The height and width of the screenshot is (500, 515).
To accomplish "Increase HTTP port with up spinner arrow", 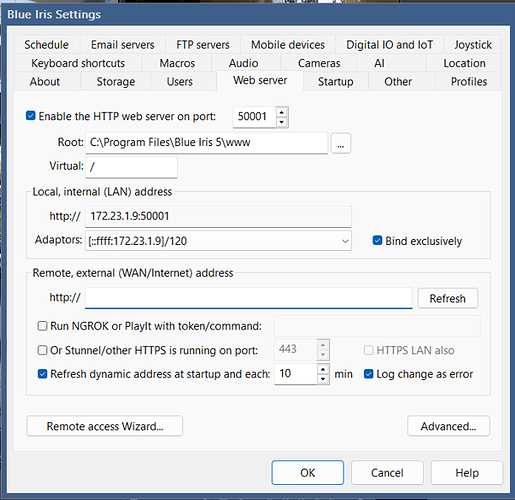I will [x=282, y=112].
